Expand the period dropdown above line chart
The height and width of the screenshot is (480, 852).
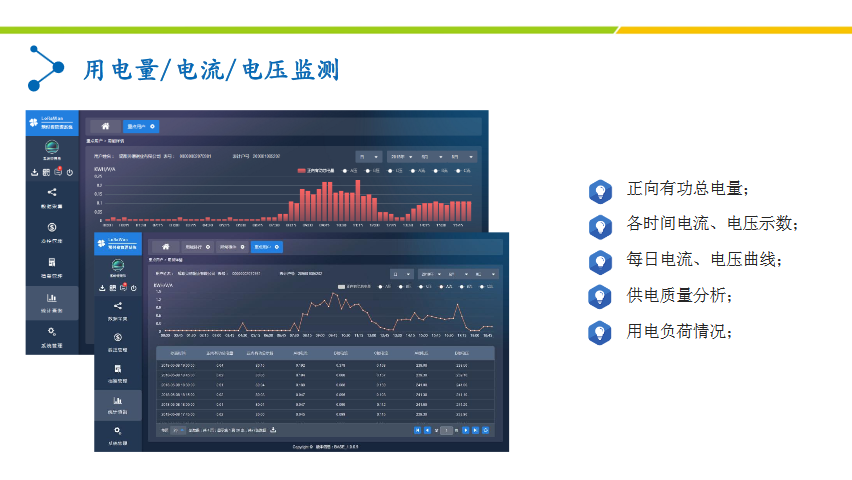click(401, 273)
